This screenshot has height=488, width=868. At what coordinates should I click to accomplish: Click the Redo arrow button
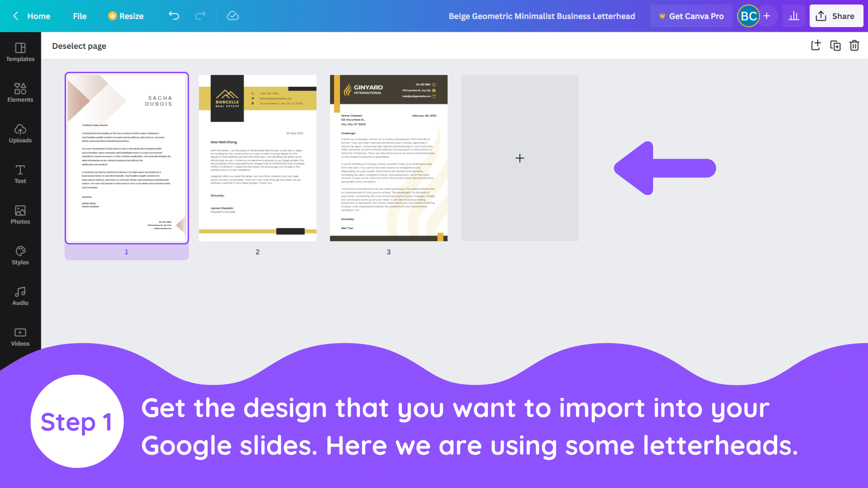tap(200, 15)
